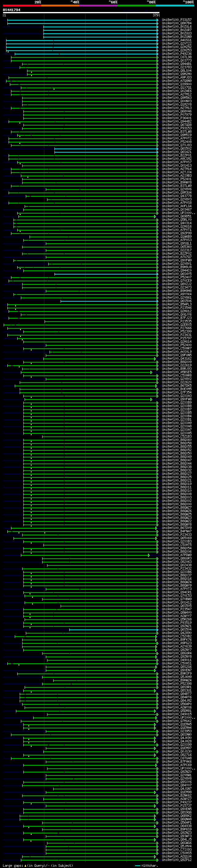197x868 pixels.
Task: Click the query name AV441794
Action: coord(11,10)
